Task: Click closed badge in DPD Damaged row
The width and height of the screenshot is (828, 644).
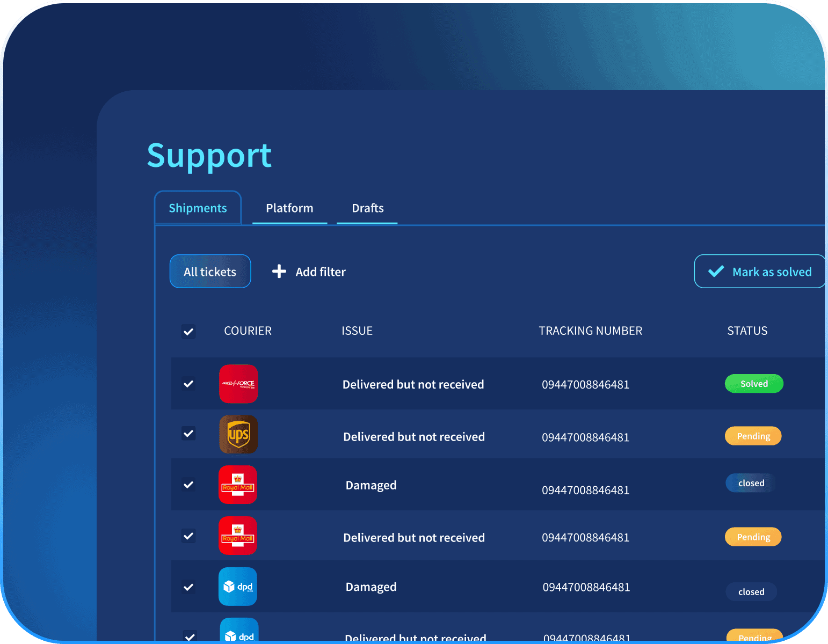Action: coord(751,592)
